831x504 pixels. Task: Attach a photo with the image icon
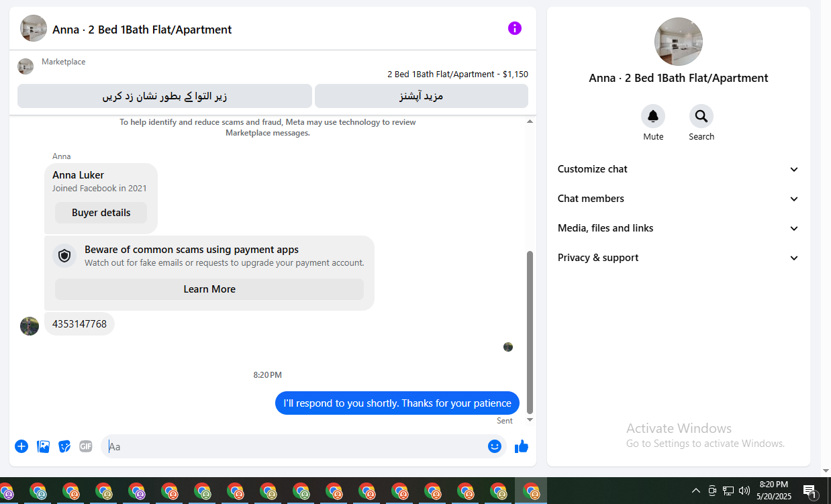click(x=44, y=446)
